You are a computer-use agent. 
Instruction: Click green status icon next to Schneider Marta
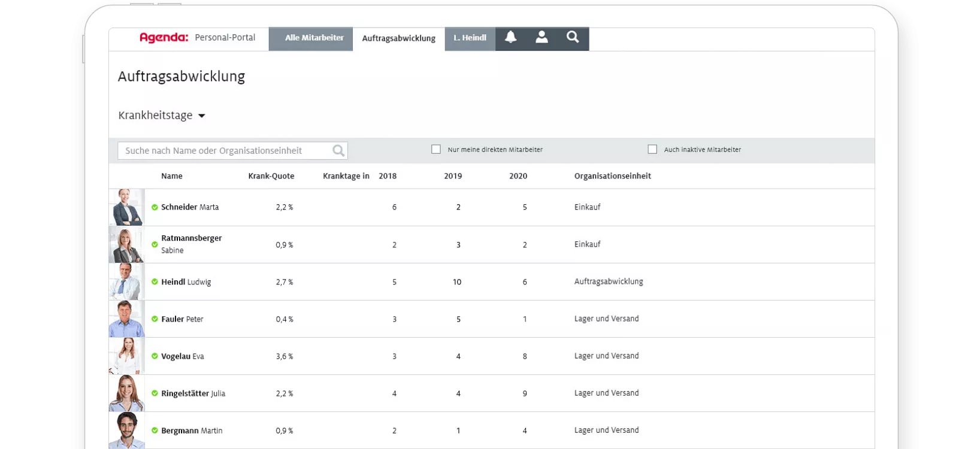[x=155, y=207]
